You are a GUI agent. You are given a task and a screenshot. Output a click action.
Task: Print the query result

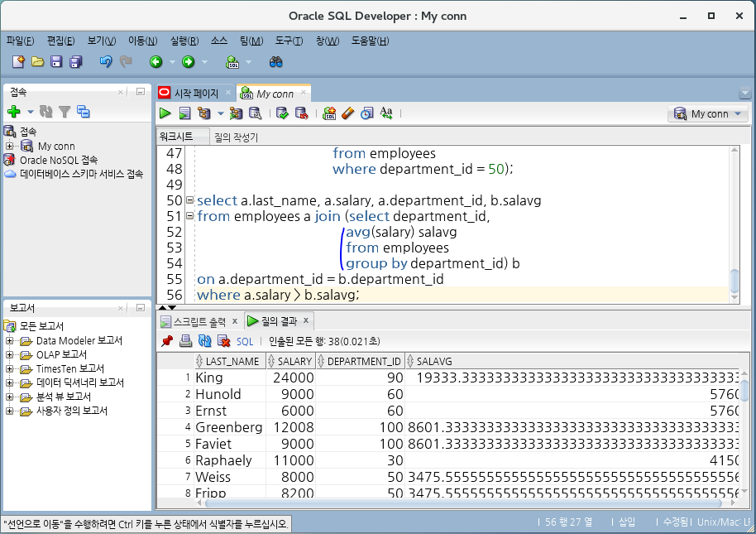(x=185, y=342)
